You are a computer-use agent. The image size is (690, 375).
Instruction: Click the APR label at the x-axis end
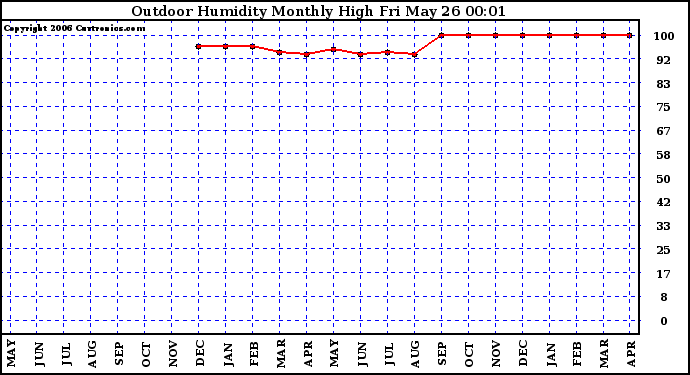coord(631,354)
